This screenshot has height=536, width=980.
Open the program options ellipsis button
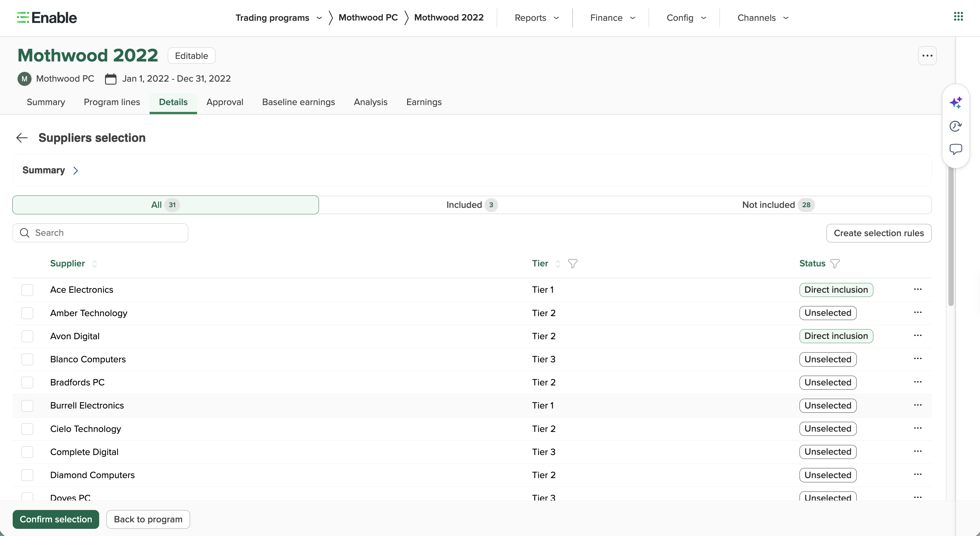coord(927,56)
